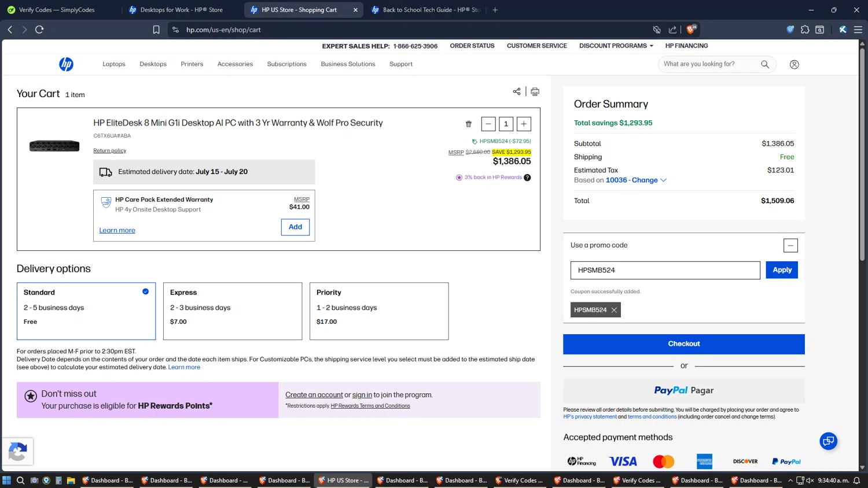The height and width of the screenshot is (488, 868).
Task: Open HP's privacy statement link
Action: point(590,417)
